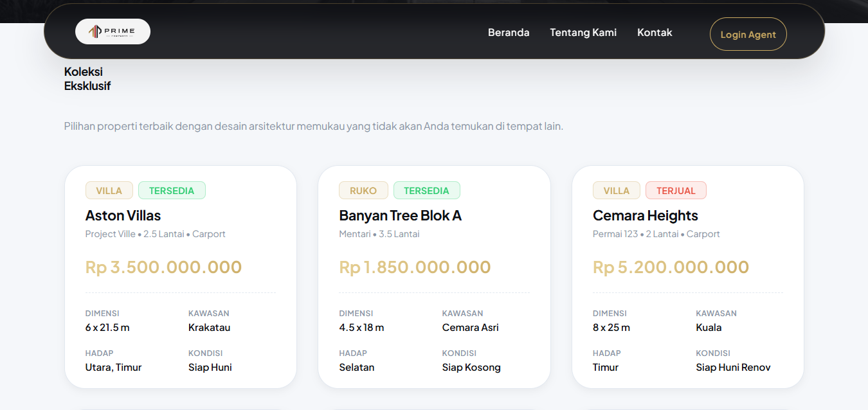Click the Cemara Asri area value
868x410 pixels.
[471, 327]
